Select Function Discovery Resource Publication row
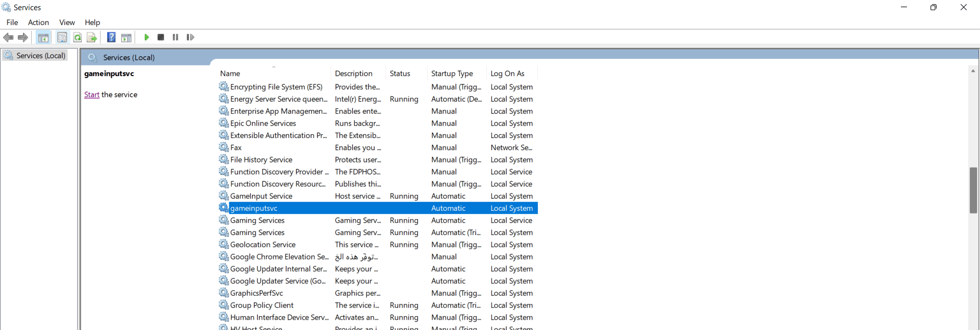 pos(378,184)
